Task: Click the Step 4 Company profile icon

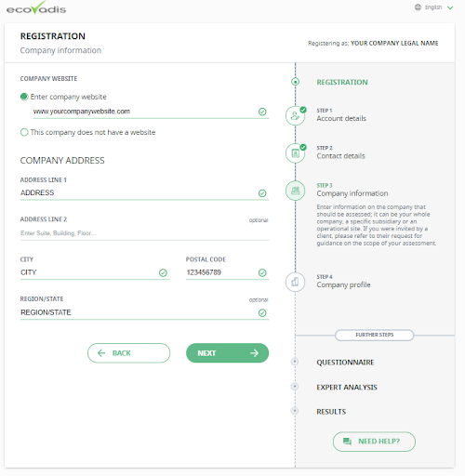Action: pos(295,282)
